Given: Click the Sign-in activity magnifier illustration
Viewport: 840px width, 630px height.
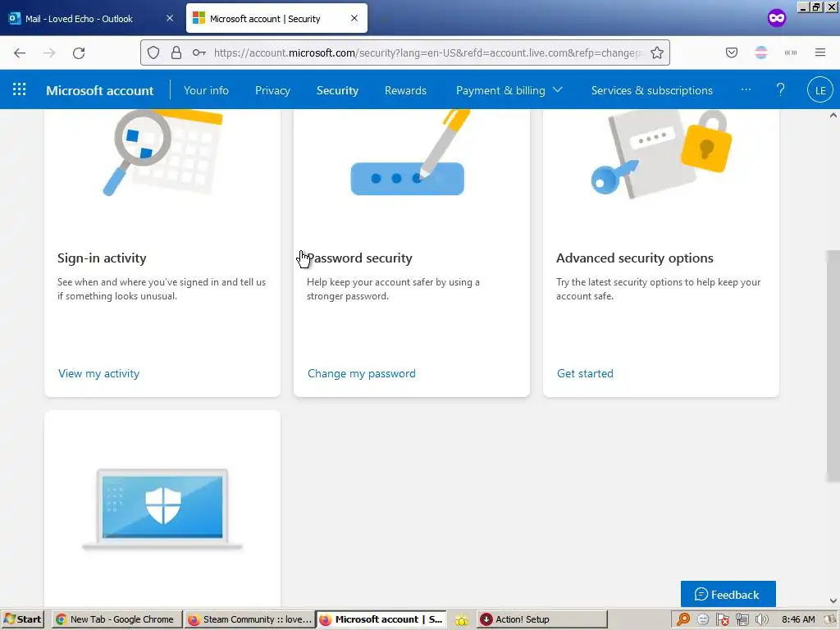Looking at the screenshot, I should [162, 153].
